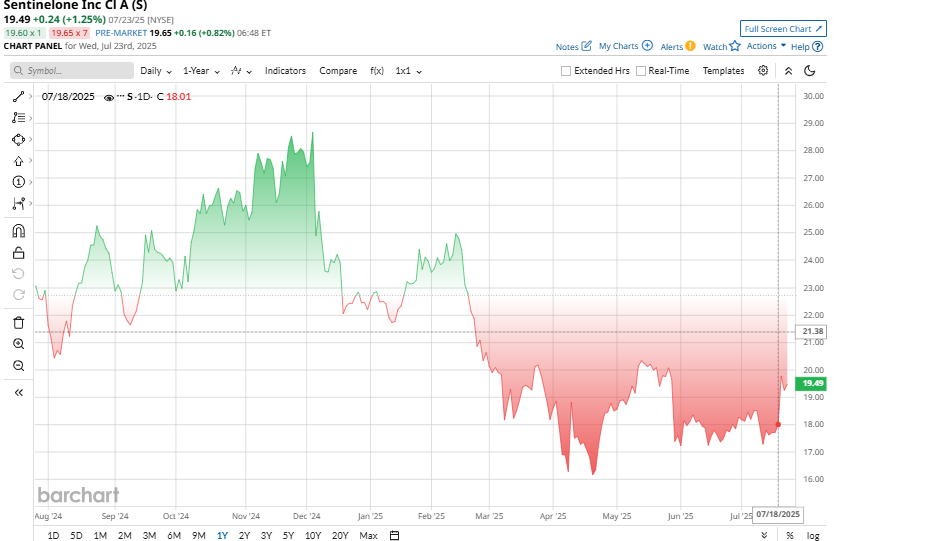Add to My Charts plus icon
Image resolution: width=928 pixels, height=541 pixels.
click(647, 46)
